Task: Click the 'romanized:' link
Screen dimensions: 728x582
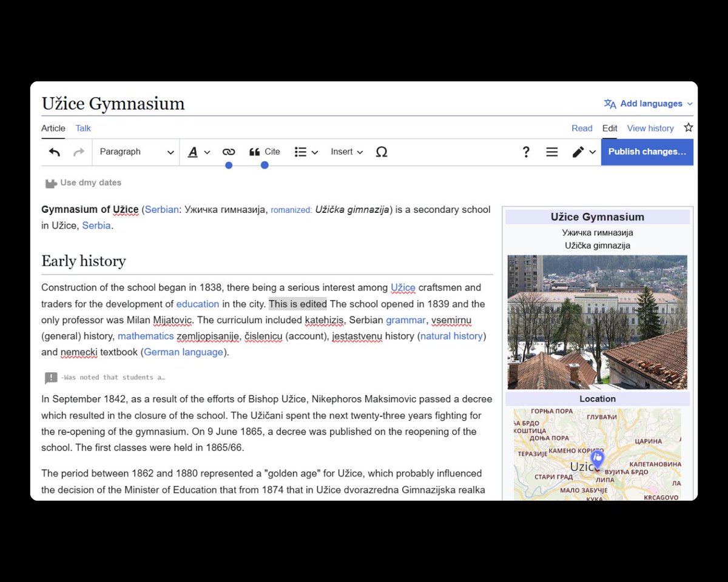Action: tap(291, 210)
